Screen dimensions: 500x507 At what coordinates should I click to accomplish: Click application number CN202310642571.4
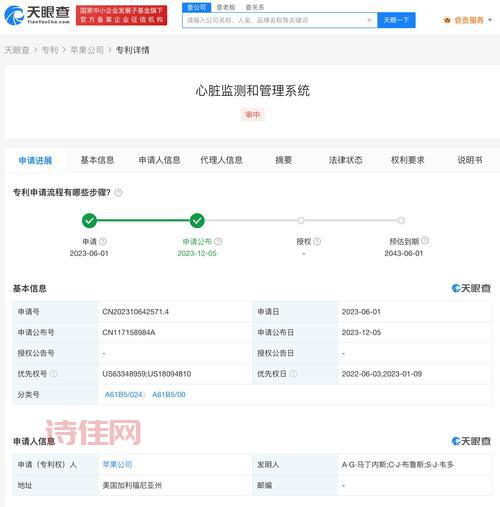click(135, 312)
